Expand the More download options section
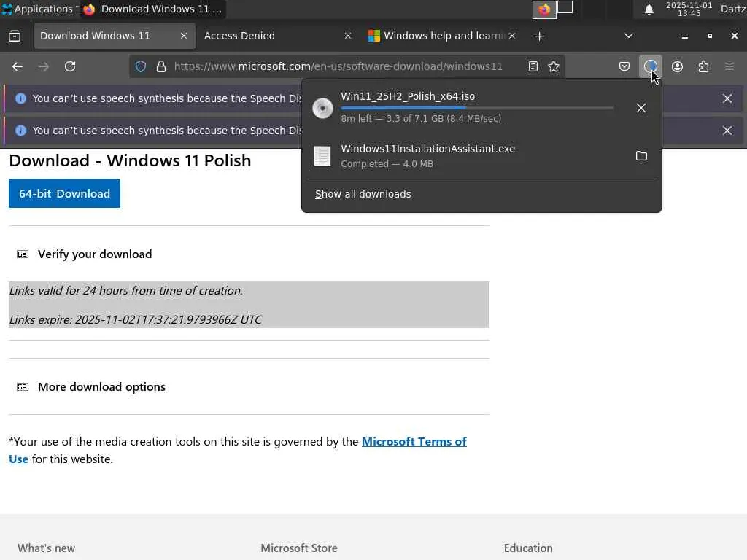 point(101,386)
